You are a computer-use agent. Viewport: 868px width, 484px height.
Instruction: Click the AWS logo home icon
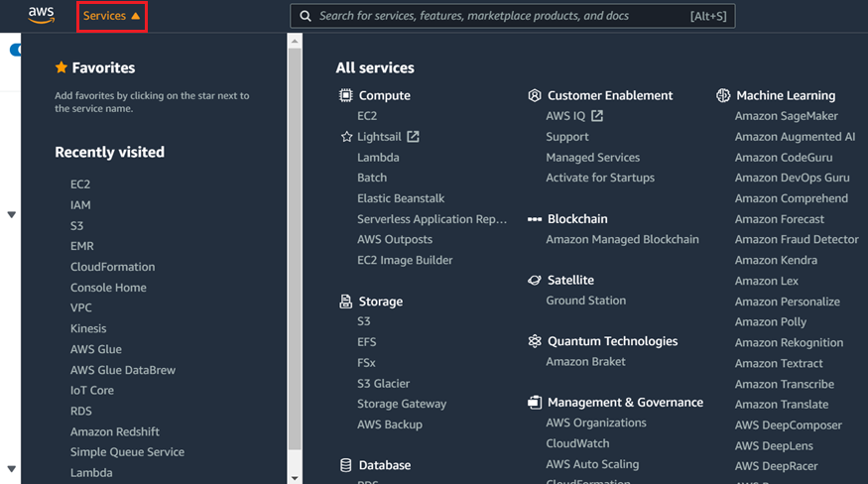pyautogui.click(x=41, y=15)
